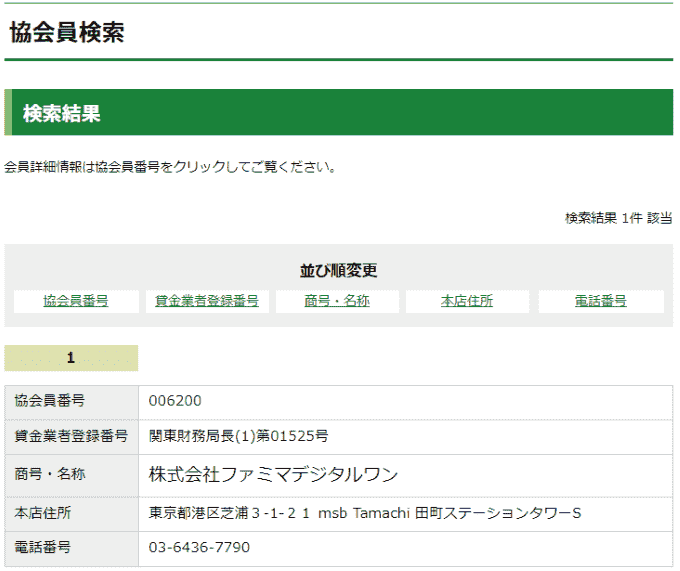Sort results by 貸金業者登録番号 link
Viewport: 680px width, 571px height.
click(x=207, y=301)
